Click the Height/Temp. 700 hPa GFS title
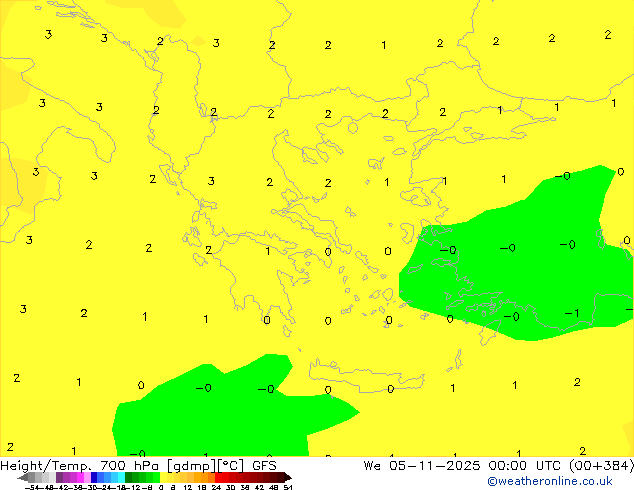 click(138, 466)
